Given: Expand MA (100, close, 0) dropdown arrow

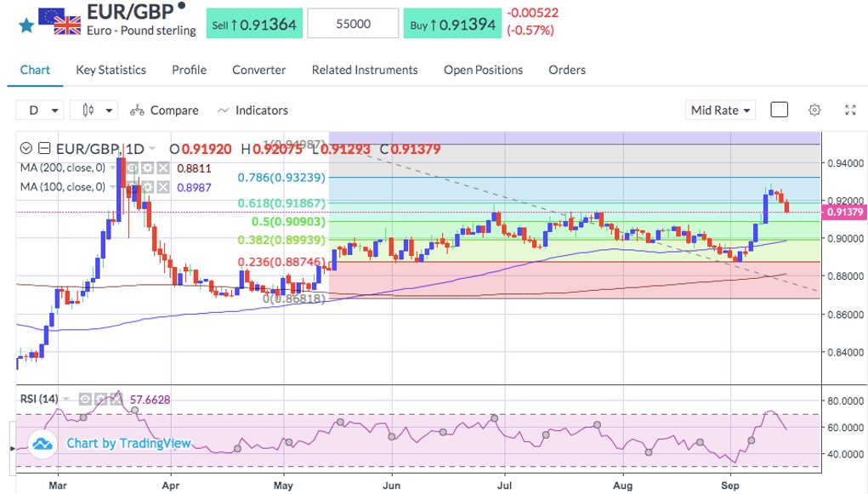Looking at the screenshot, I should click(113, 187).
